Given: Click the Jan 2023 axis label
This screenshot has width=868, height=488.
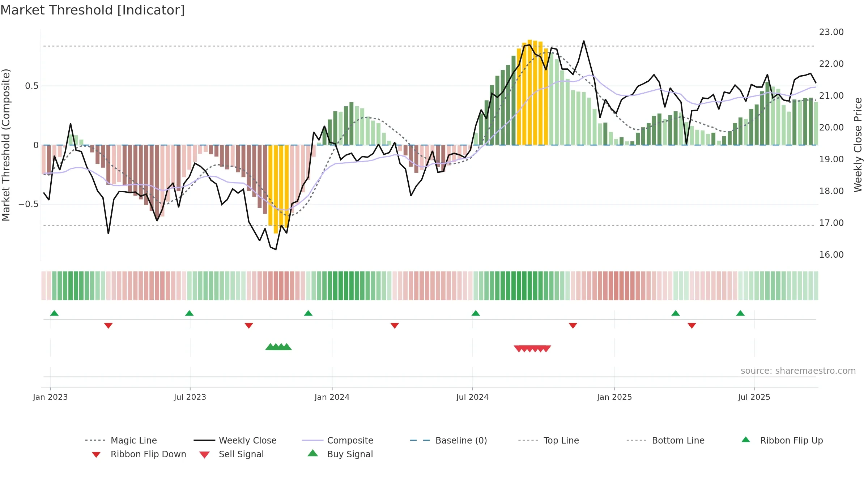Looking at the screenshot, I should 50,397.
